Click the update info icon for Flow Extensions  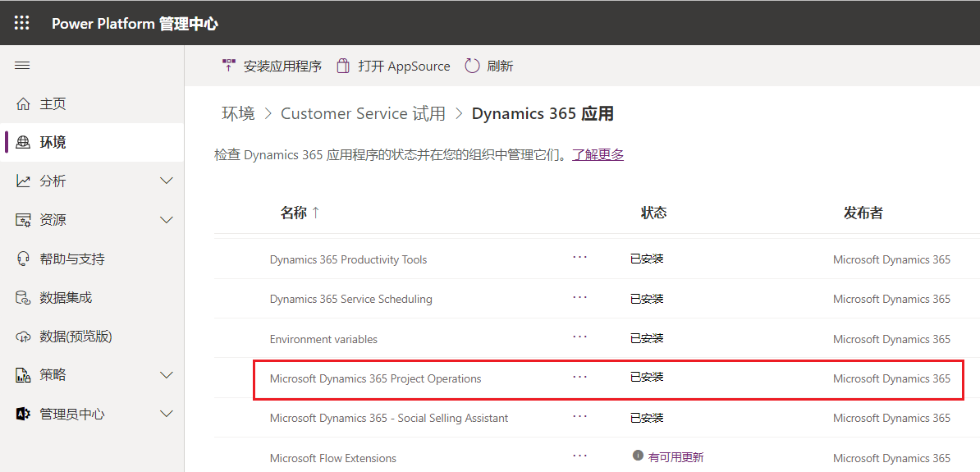[x=638, y=456]
